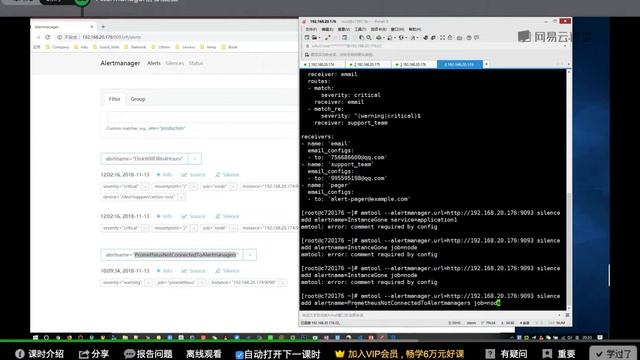Add PrometheusNotConnectedToAlertmanagers alertname to filter with plus

[250, 255]
